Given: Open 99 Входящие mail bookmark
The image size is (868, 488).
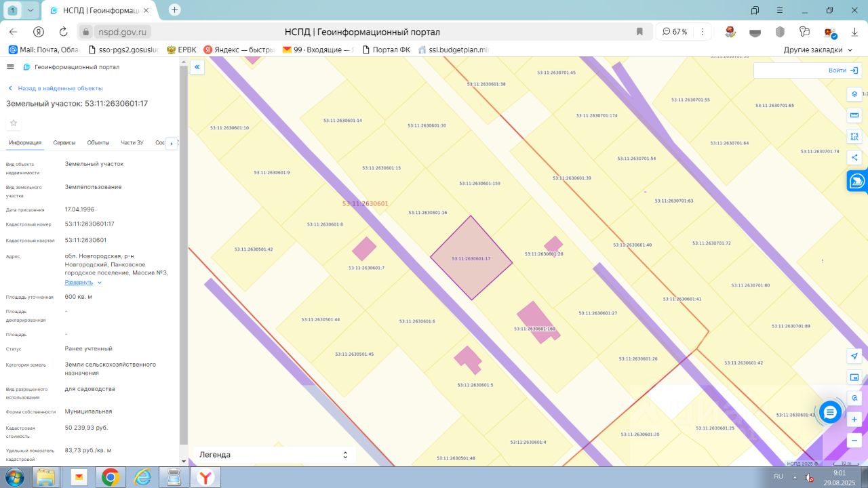Looking at the screenshot, I should [319, 49].
